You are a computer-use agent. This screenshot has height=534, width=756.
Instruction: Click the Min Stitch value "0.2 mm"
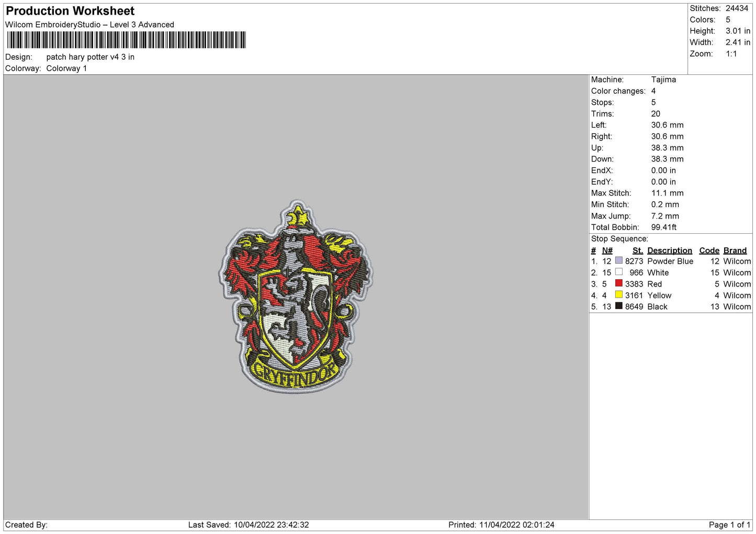click(x=665, y=204)
